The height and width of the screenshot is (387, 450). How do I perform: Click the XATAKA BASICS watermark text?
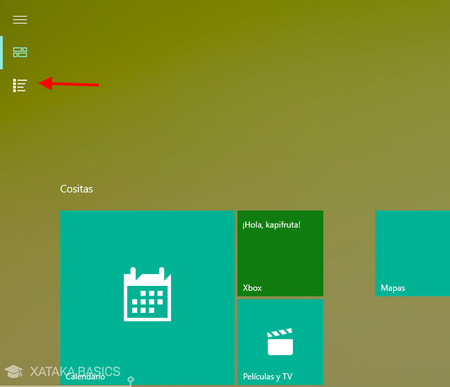75,371
